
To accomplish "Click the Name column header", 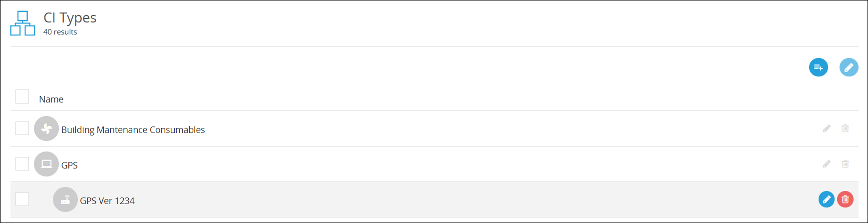I will pyautogui.click(x=51, y=99).
